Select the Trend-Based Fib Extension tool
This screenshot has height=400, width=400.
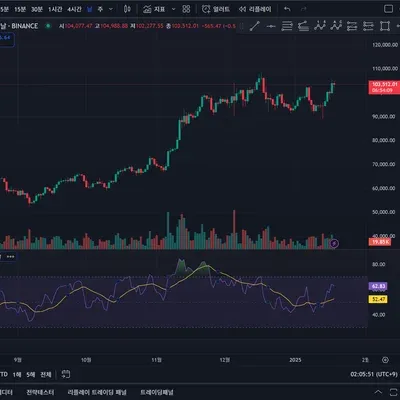click(x=303, y=26)
